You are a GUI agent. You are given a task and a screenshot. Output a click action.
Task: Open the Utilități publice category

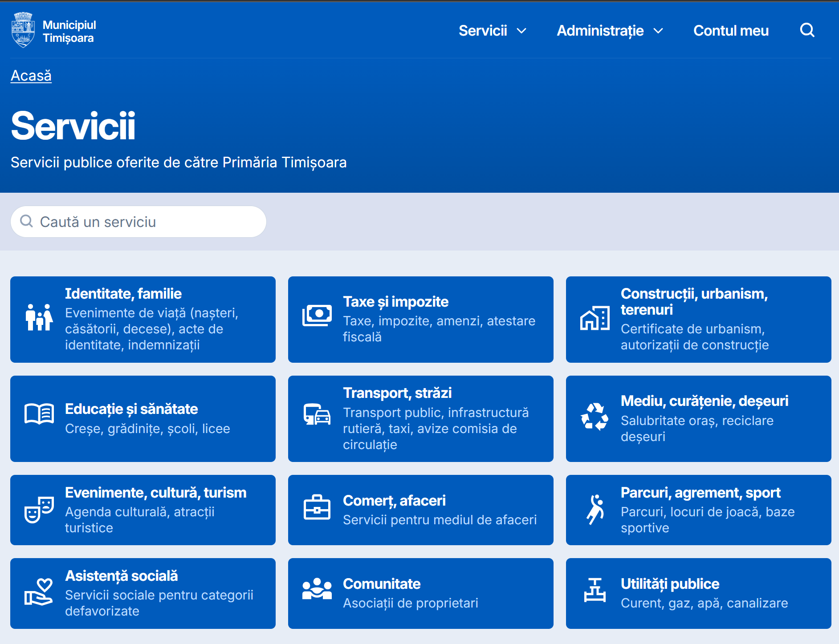click(698, 593)
